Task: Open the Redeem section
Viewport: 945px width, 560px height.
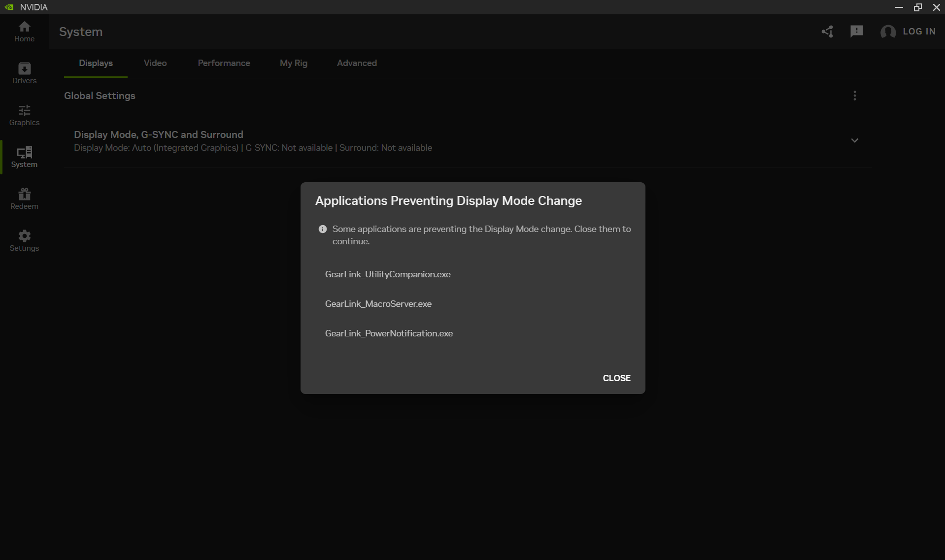Action: 24,199
